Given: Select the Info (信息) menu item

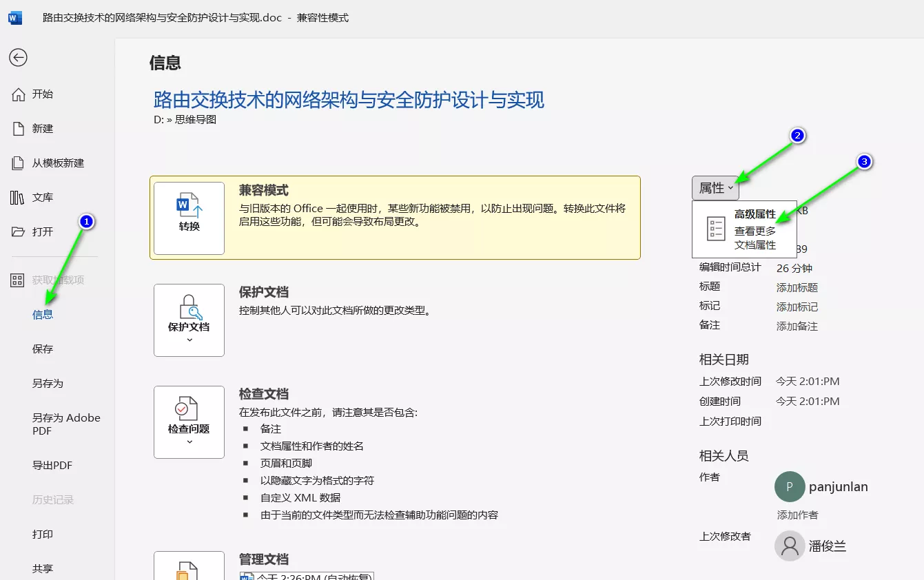Looking at the screenshot, I should (x=43, y=315).
